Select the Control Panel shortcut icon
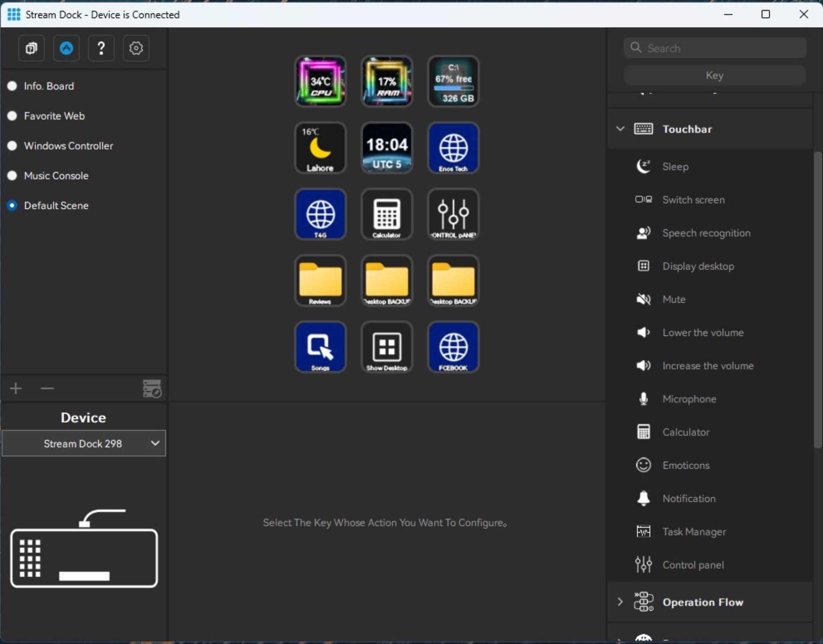This screenshot has height=644, width=823. point(453,213)
